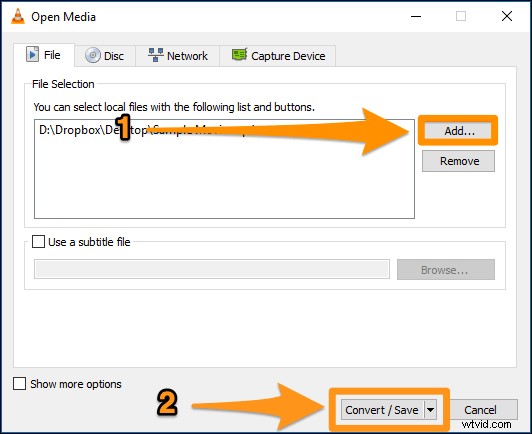532x434 pixels.
Task: Click the Convert / Save button
Action: pyautogui.click(x=382, y=410)
